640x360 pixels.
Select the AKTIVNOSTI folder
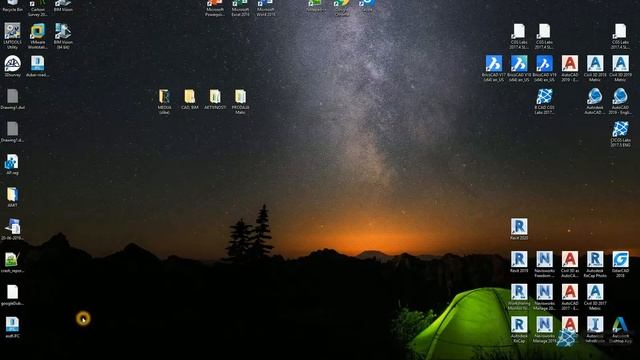click(x=215, y=99)
